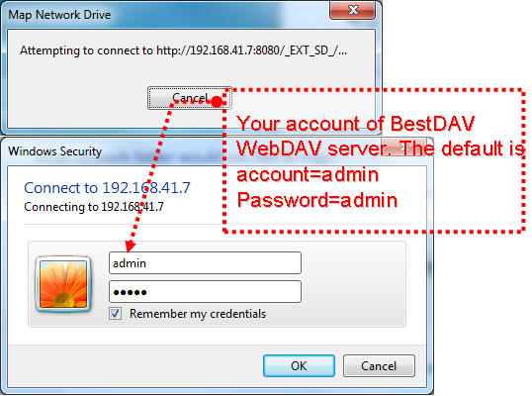Click the red arrowhead above the username field
The image size is (532, 396).
[130, 247]
